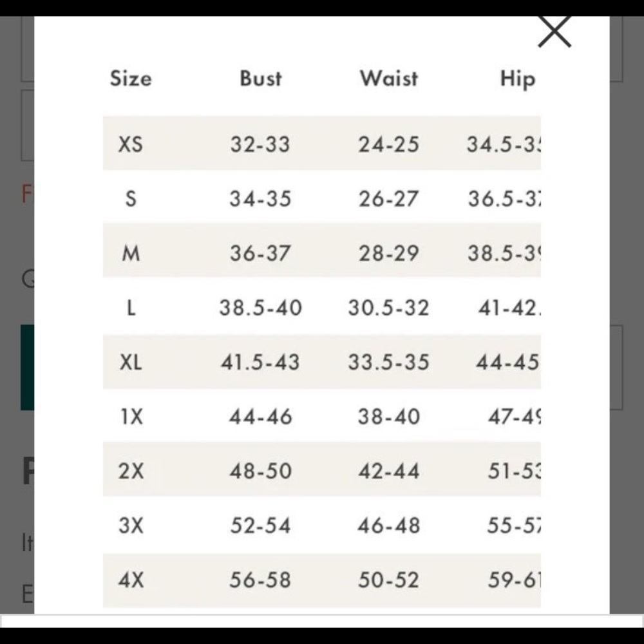Click the Hip column header
Image resolution: width=644 pixels, height=644 pixels.
[x=517, y=79]
